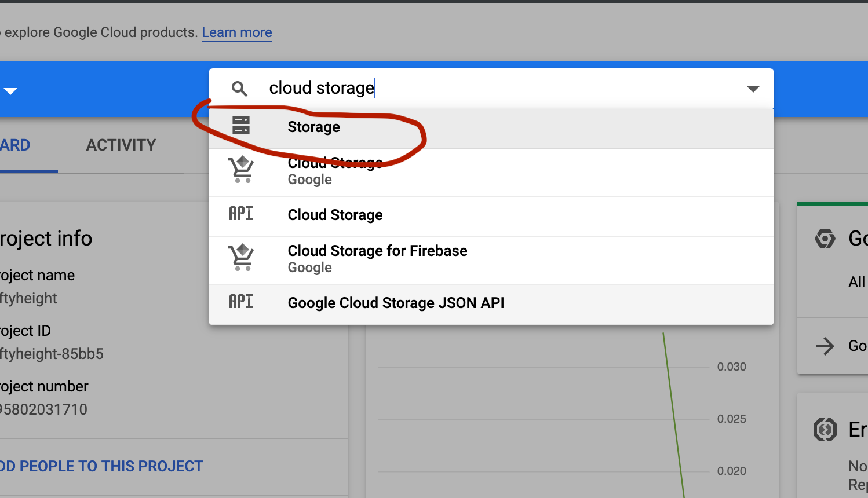Click the API icon beside Cloud Storage
Screen dimensions: 868x498
point(241,214)
